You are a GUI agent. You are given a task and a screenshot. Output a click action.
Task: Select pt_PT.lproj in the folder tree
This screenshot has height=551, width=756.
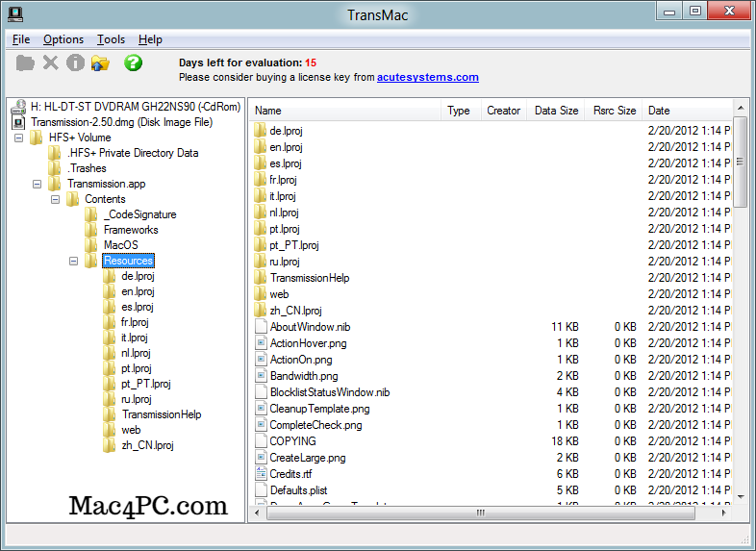(146, 384)
